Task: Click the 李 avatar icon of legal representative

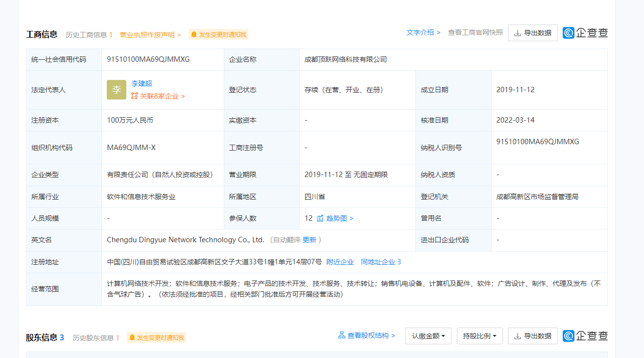Action: (117, 90)
